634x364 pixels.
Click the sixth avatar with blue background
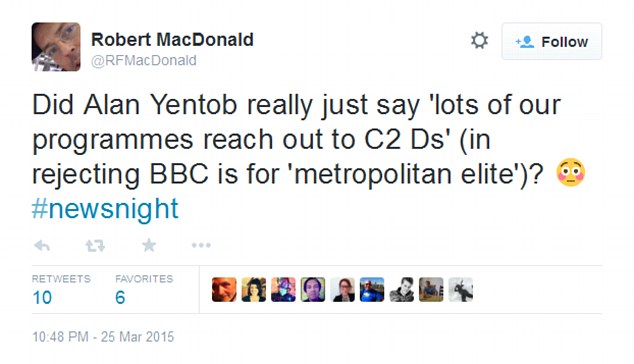pyautogui.click(x=372, y=290)
